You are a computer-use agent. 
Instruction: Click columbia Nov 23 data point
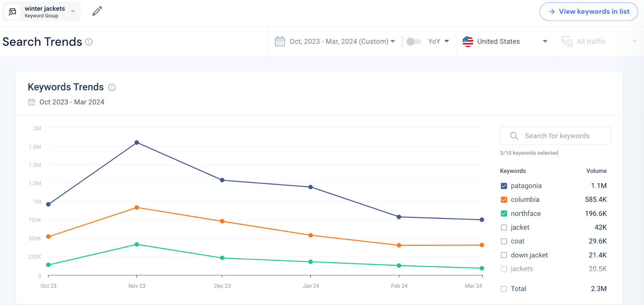coord(137,208)
